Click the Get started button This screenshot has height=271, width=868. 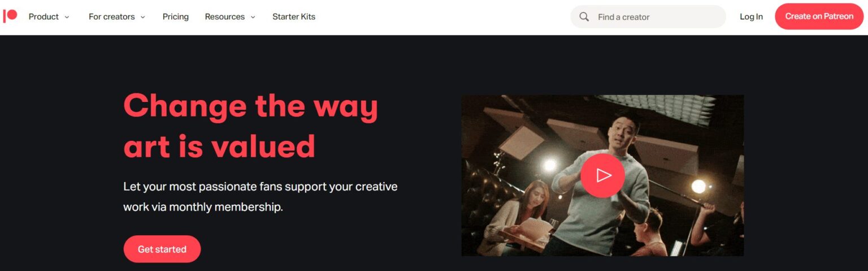[x=162, y=249]
